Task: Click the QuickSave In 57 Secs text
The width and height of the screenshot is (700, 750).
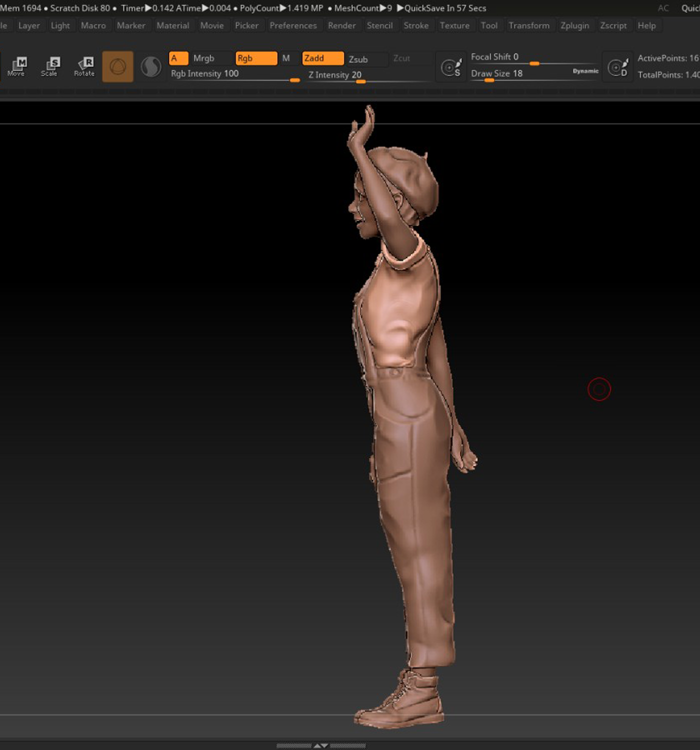Action: coord(441,8)
